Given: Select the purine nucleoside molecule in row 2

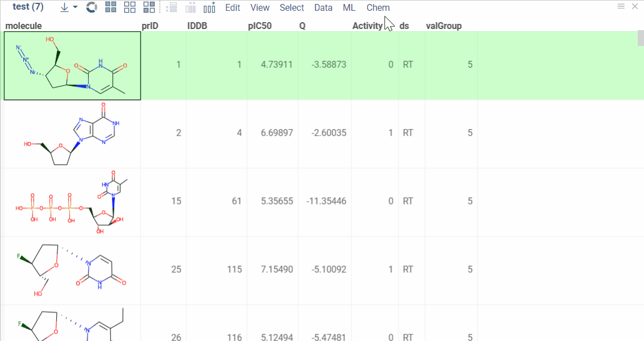Looking at the screenshot, I should (72, 134).
